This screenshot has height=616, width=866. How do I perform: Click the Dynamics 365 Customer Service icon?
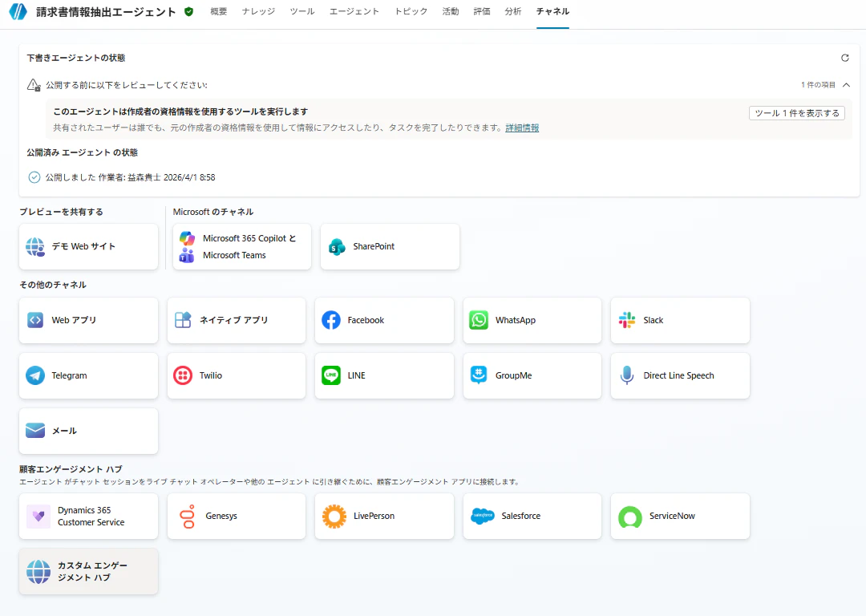(38, 517)
